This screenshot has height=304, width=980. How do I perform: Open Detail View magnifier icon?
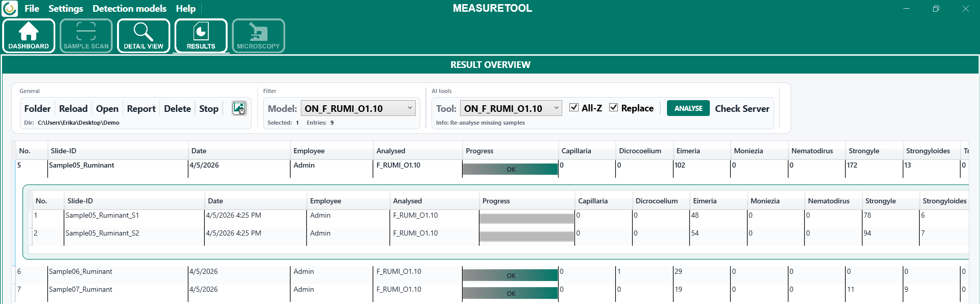point(144,35)
